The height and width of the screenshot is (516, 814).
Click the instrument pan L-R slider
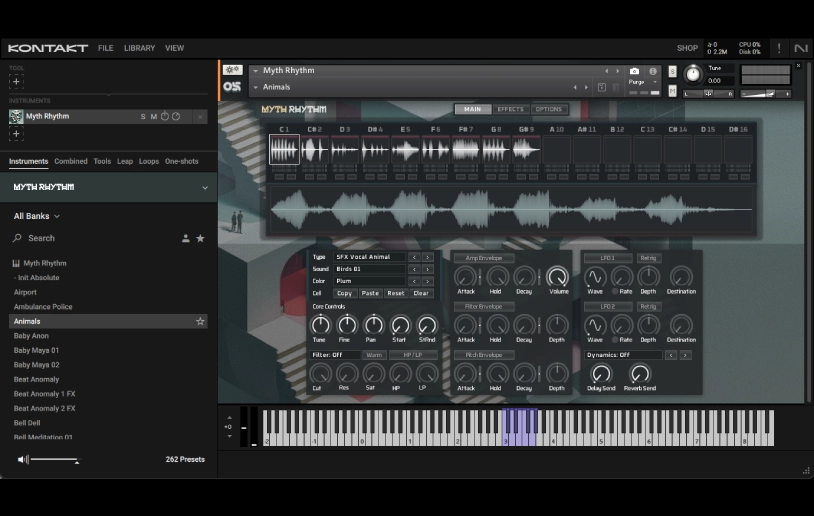[708, 94]
